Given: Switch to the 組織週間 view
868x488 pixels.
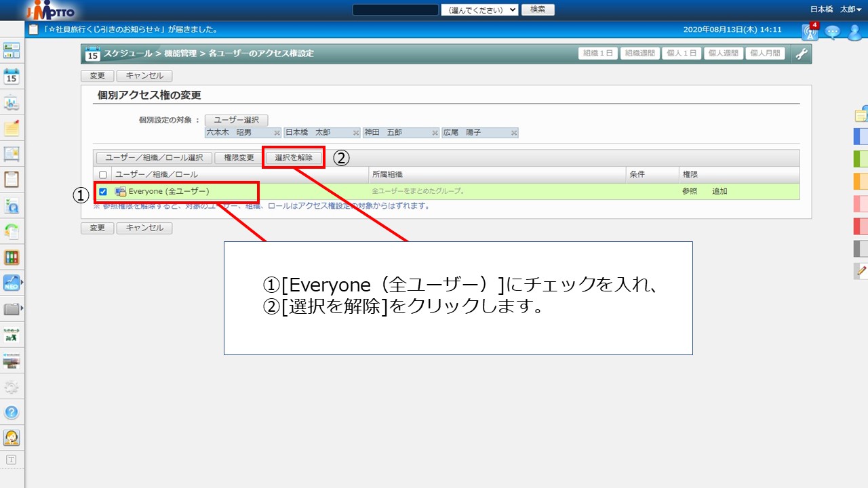Looking at the screenshot, I should (640, 54).
